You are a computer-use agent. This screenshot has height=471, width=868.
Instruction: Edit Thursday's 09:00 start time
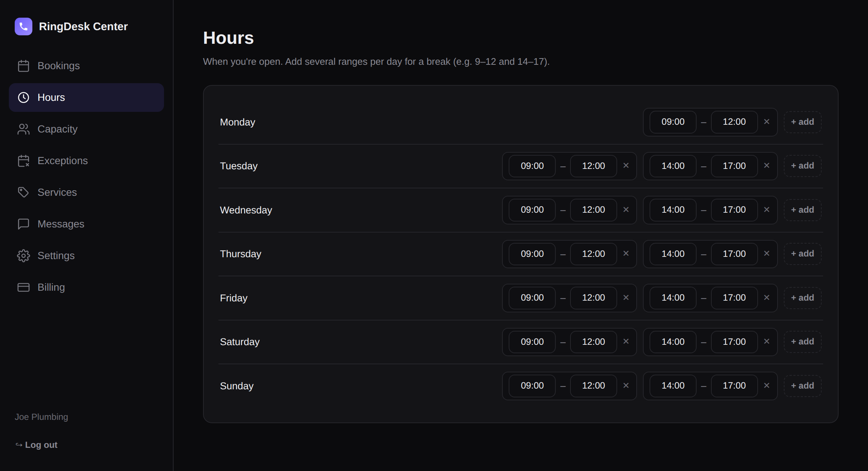pos(532,254)
